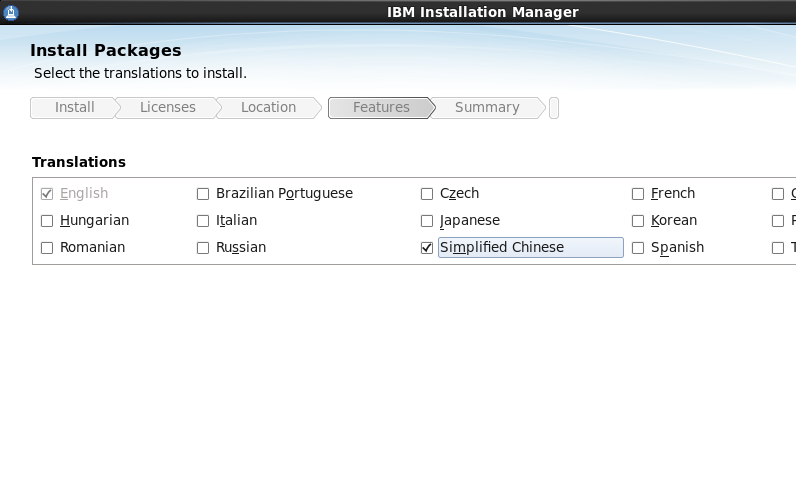This screenshot has height=481, width=796.
Task: Click the Spanish label text
Action: pyautogui.click(x=677, y=247)
